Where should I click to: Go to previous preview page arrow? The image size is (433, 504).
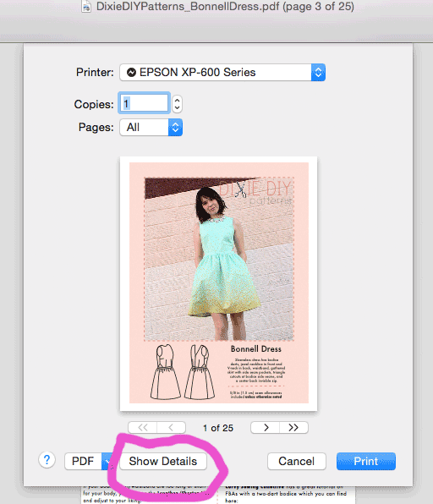[x=172, y=428]
